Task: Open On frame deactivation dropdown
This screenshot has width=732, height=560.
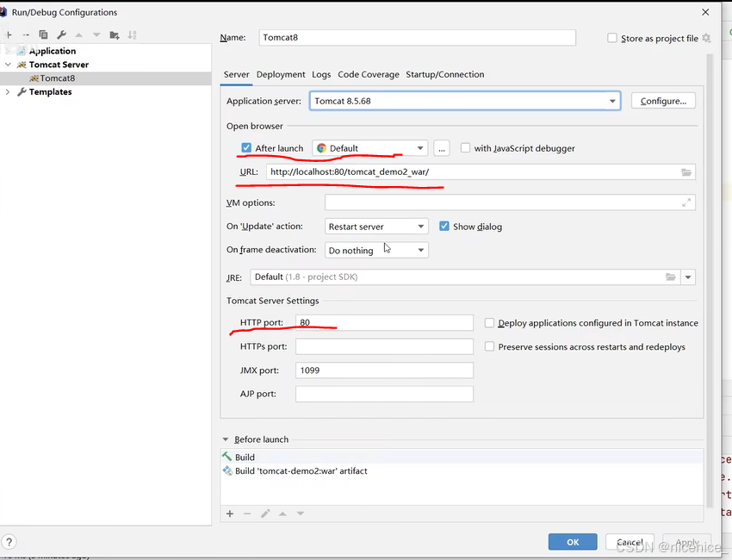Action: coord(376,250)
